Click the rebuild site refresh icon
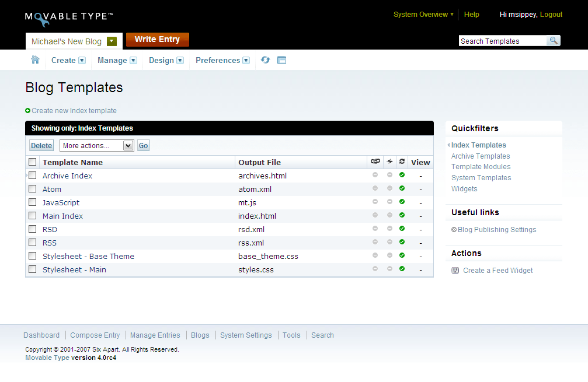The image size is (588, 382). pos(266,60)
